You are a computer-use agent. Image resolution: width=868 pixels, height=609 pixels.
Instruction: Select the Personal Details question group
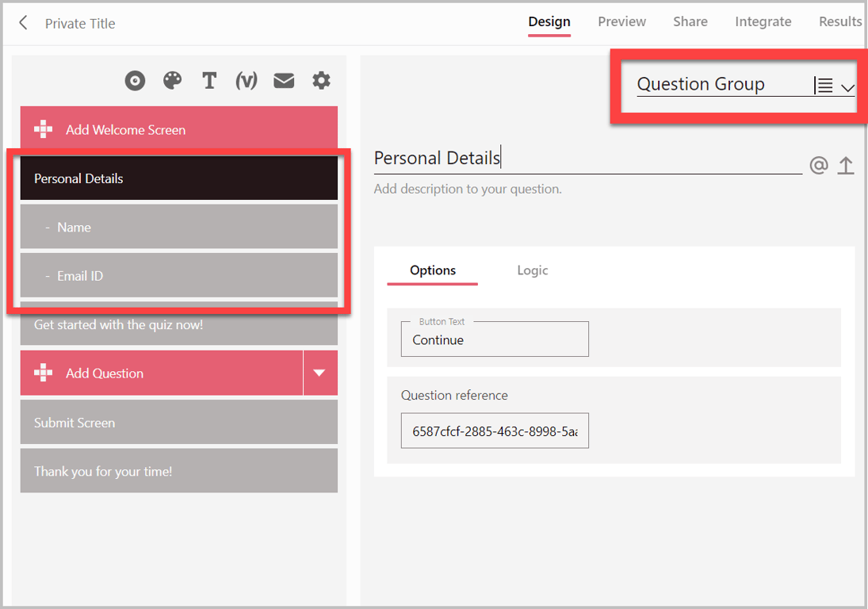click(179, 178)
